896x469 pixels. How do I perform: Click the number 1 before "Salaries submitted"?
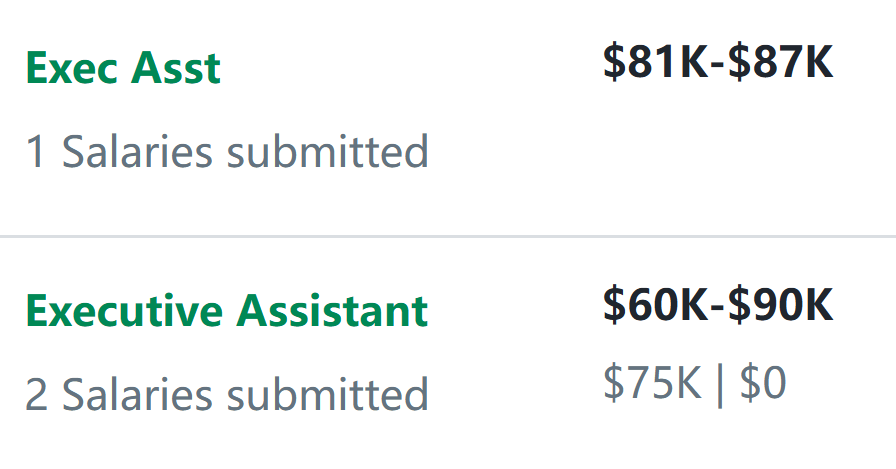pyautogui.click(x=36, y=153)
